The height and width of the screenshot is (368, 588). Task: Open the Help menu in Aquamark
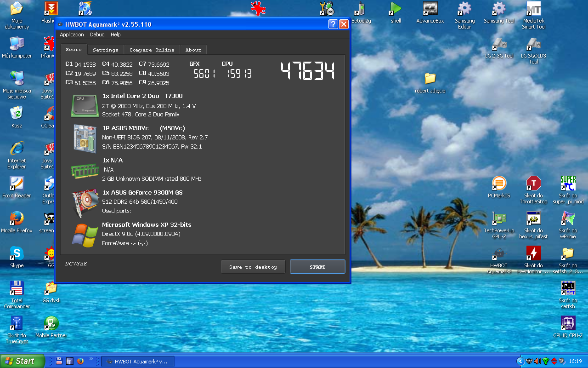(116, 34)
